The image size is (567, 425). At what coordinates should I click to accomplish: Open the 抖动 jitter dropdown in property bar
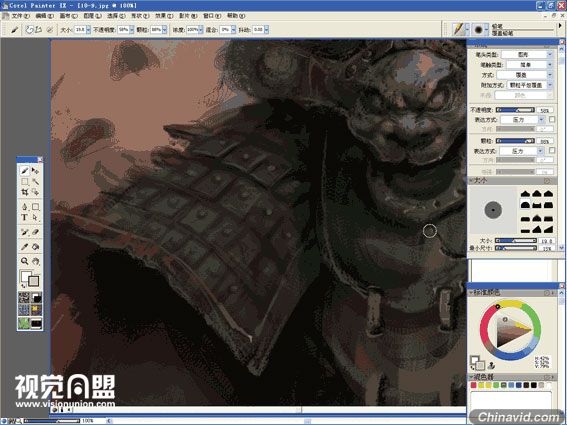click(267, 30)
